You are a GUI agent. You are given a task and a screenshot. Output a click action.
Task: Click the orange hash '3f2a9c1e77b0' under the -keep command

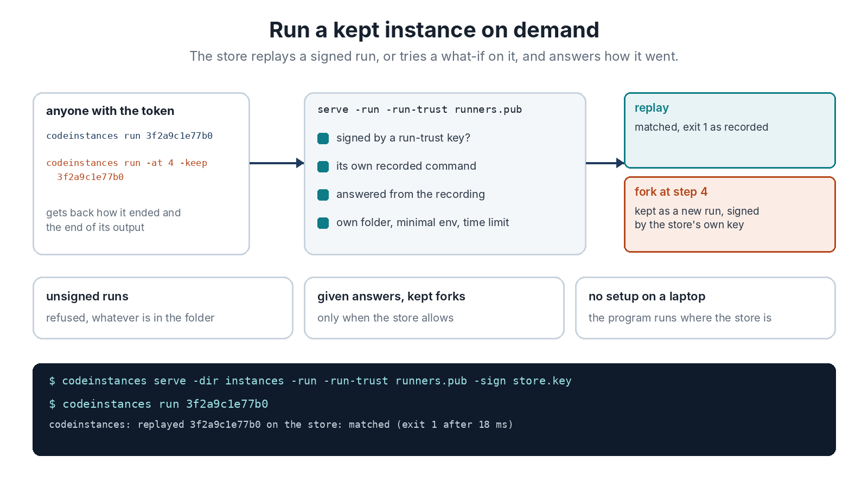(x=91, y=177)
